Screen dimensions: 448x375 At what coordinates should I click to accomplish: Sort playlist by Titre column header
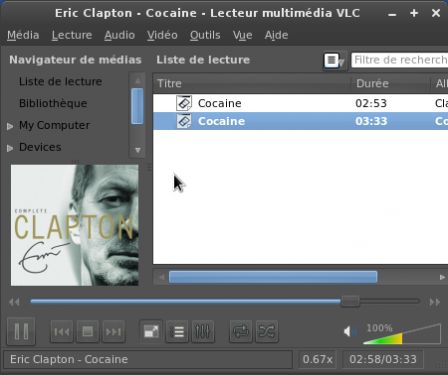coord(252,83)
